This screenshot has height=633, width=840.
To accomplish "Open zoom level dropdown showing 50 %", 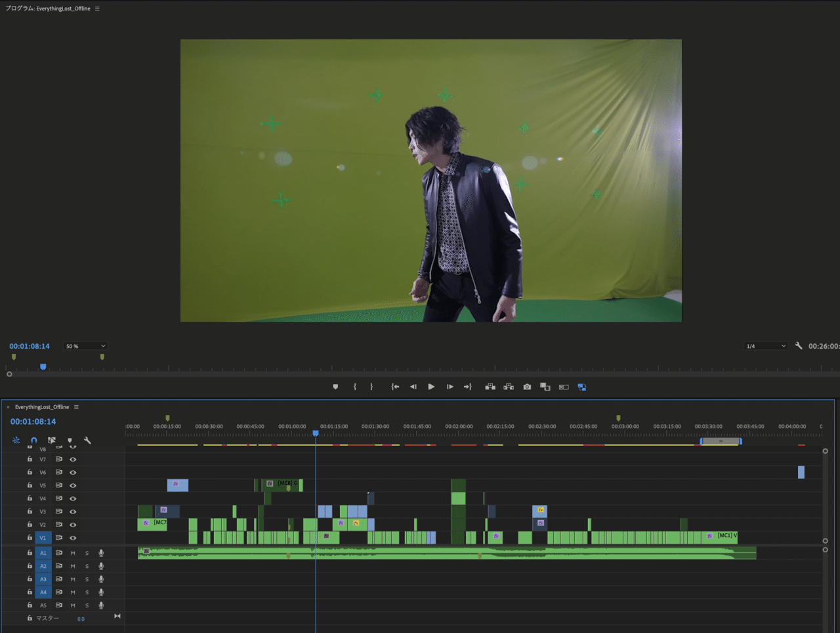I will pos(85,346).
